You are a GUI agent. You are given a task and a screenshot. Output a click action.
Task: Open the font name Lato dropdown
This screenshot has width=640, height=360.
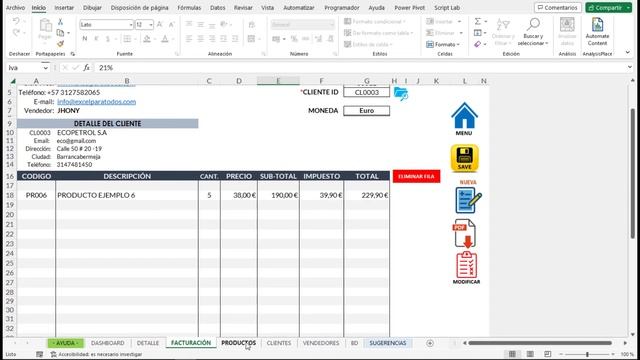click(x=131, y=25)
